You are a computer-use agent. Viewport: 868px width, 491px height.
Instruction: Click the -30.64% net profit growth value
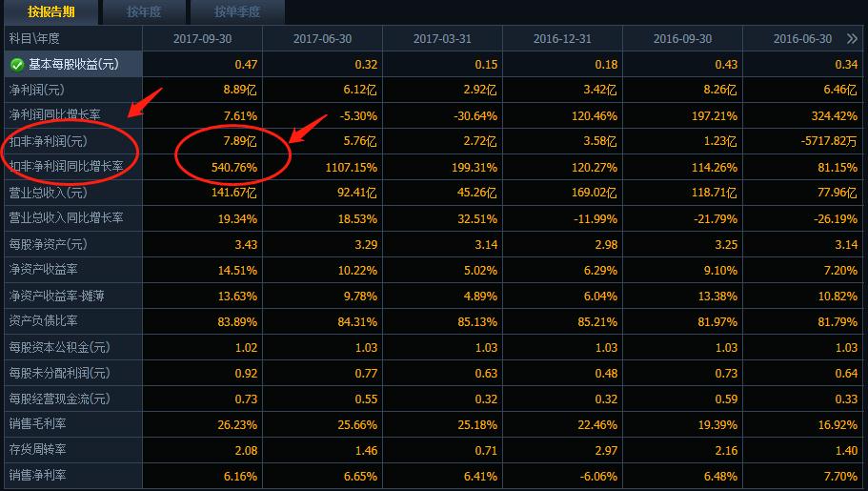click(x=474, y=115)
